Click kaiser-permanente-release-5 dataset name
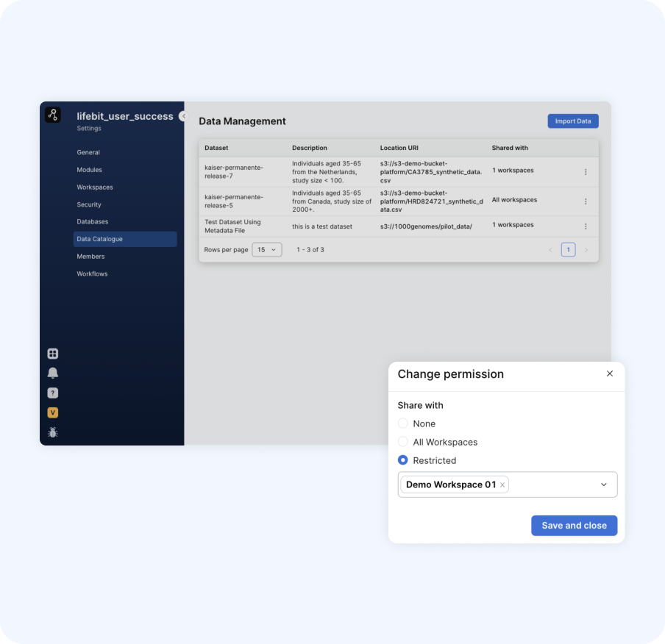665x644 pixels. (x=234, y=201)
